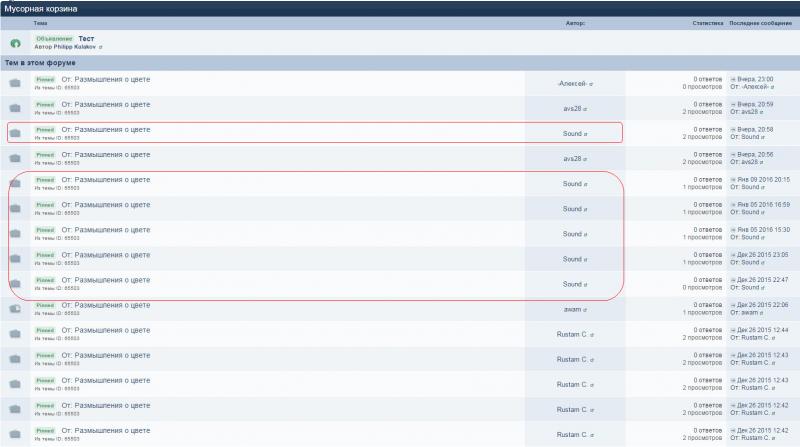Click the Автор column header
The width and height of the screenshot is (800, 447).
575,23
